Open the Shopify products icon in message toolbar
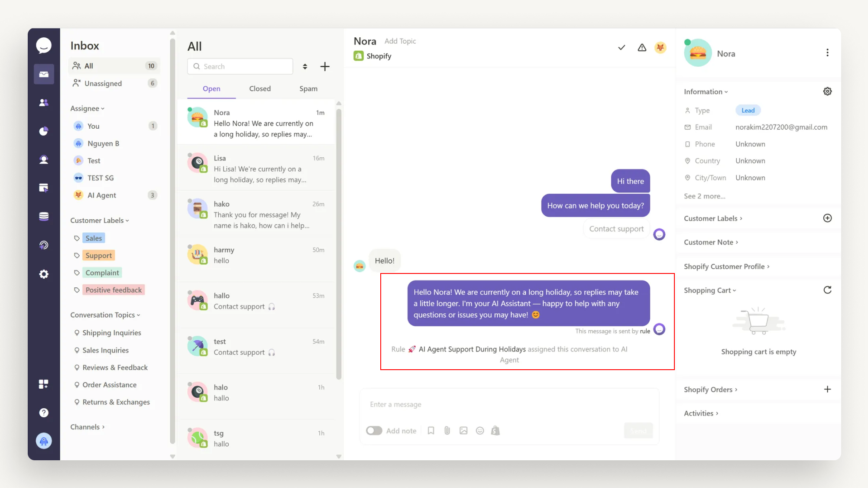The width and height of the screenshot is (868, 488). pyautogui.click(x=496, y=430)
